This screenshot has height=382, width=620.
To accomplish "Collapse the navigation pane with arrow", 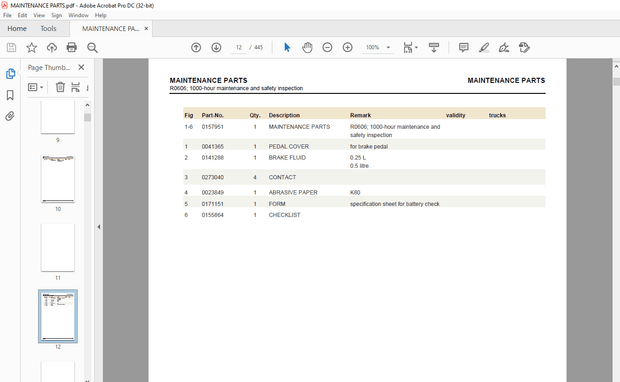I will [99, 227].
